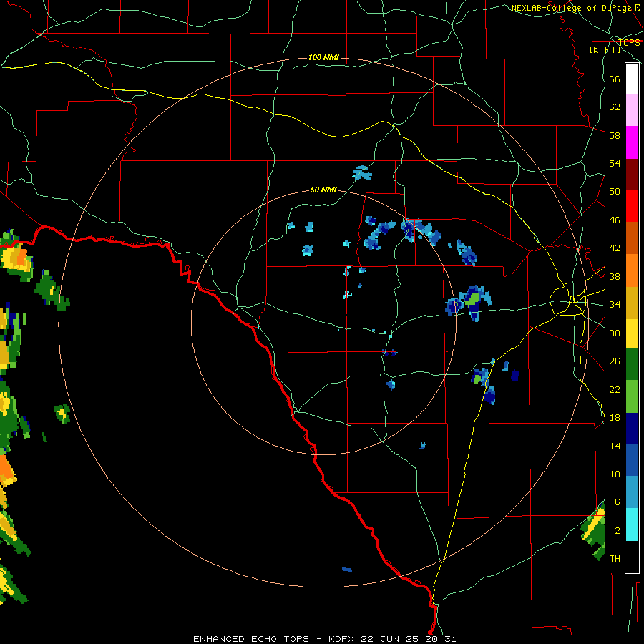Image resolution: width=644 pixels, height=644 pixels.
Task: Click the legend value "10"
Action: pos(615,474)
